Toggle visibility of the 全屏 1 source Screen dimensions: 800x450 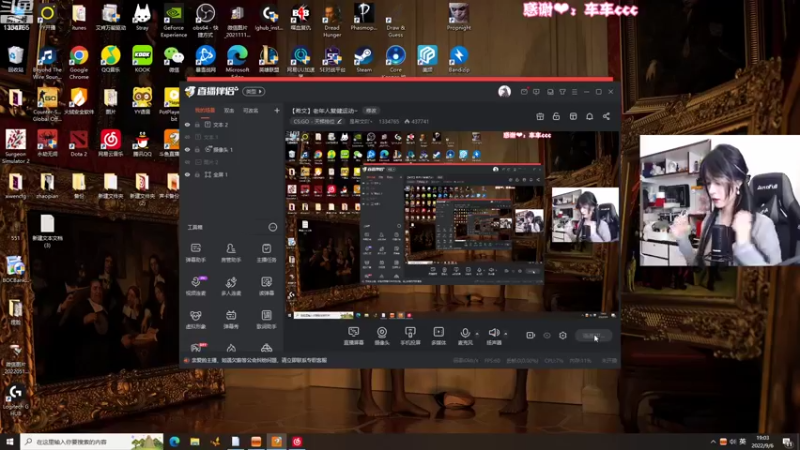(x=187, y=174)
